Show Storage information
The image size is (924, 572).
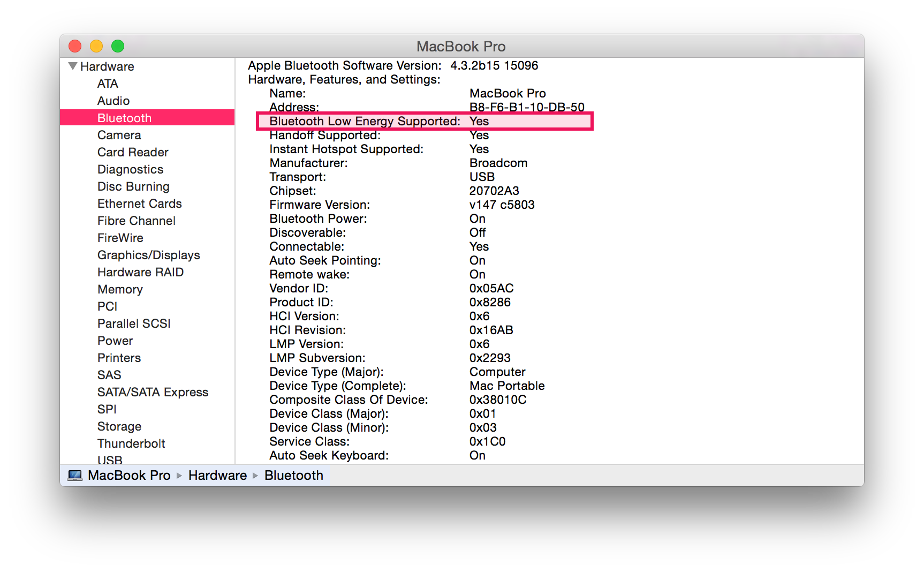[119, 426]
